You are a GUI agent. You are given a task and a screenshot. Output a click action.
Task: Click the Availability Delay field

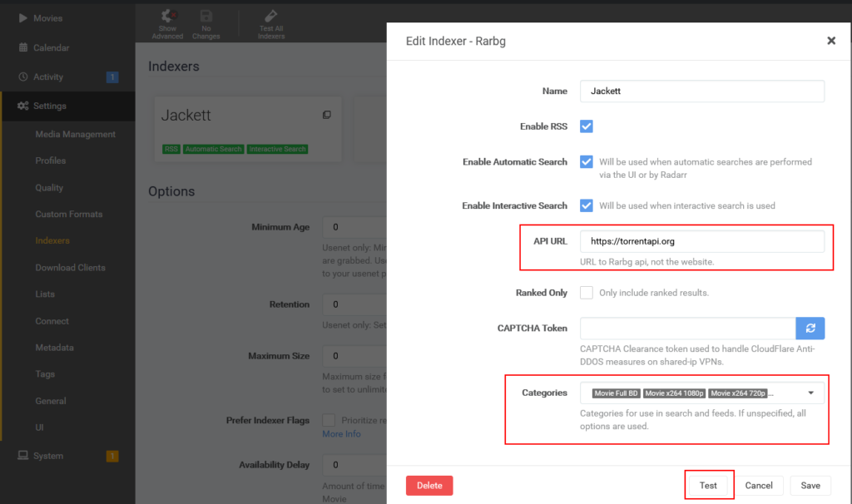[354, 465]
